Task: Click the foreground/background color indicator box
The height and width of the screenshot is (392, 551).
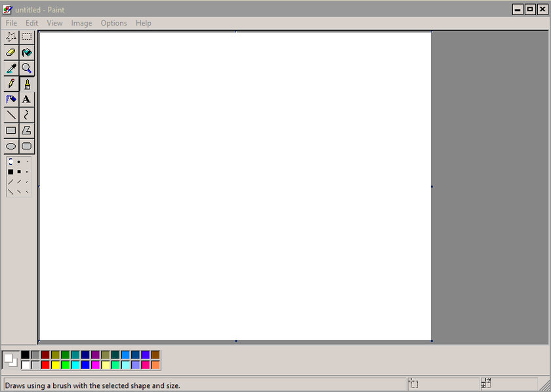Action: pyautogui.click(x=10, y=360)
